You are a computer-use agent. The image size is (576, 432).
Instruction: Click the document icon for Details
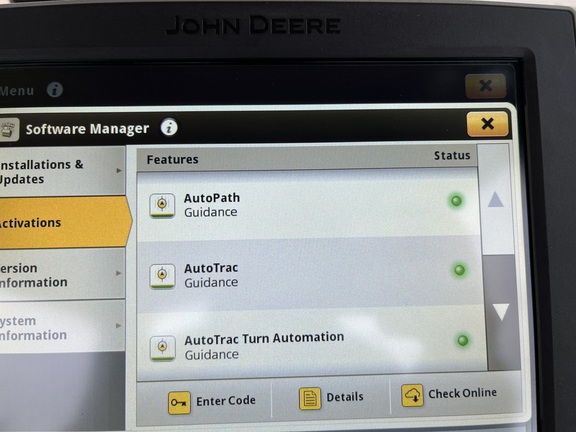point(310,398)
